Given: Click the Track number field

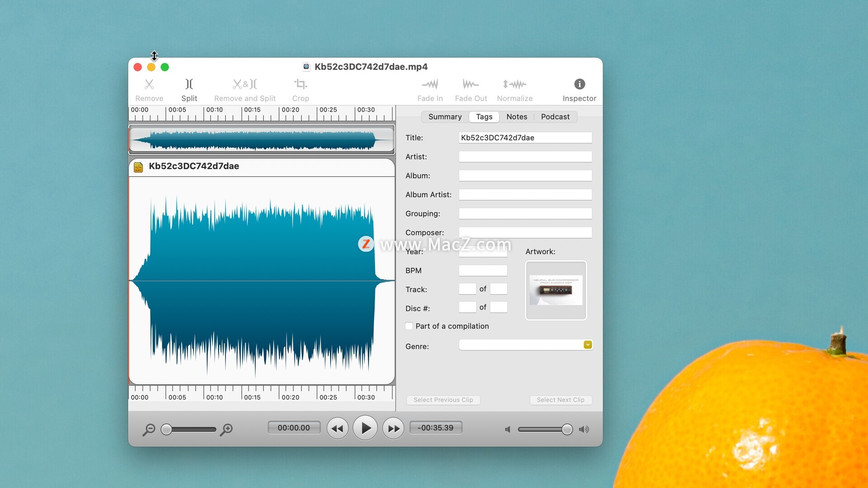Looking at the screenshot, I should tap(467, 289).
